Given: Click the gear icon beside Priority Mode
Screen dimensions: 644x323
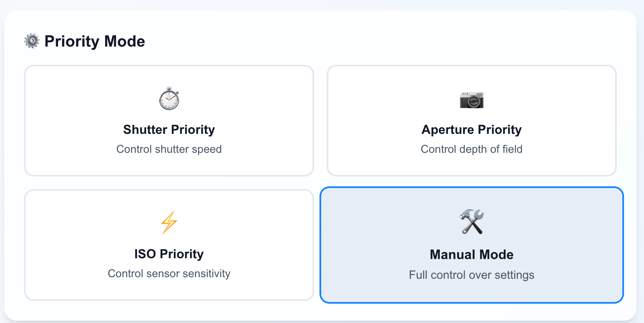Looking at the screenshot, I should click(32, 41).
